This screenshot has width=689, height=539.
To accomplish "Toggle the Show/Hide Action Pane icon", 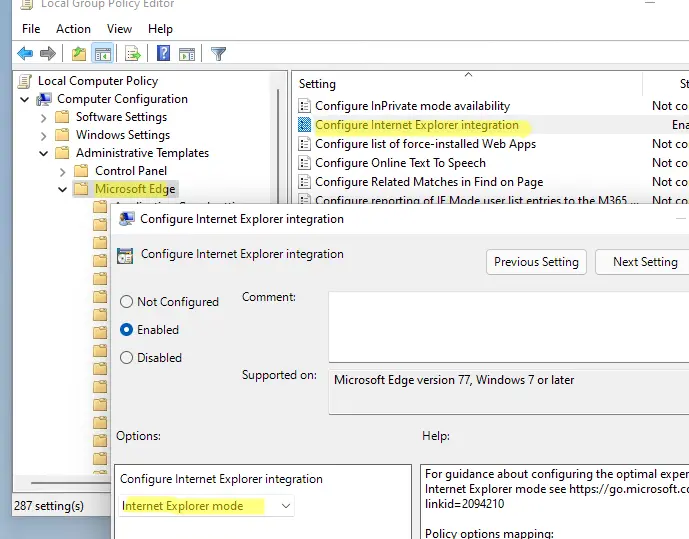I will [x=187, y=54].
